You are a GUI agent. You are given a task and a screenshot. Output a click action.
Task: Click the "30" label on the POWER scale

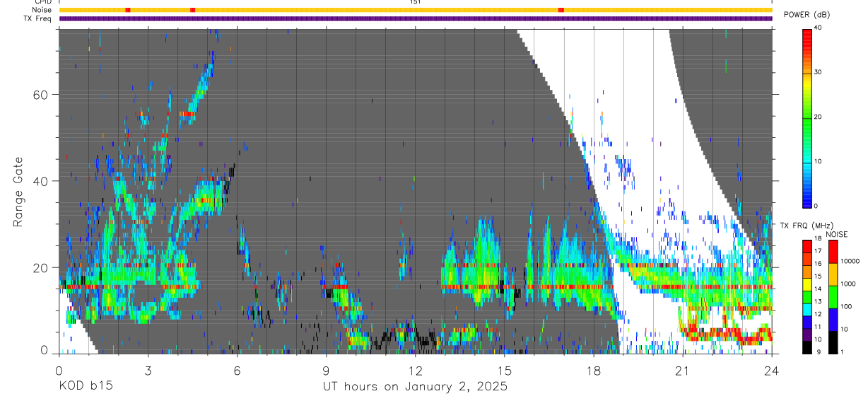click(x=819, y=72)
